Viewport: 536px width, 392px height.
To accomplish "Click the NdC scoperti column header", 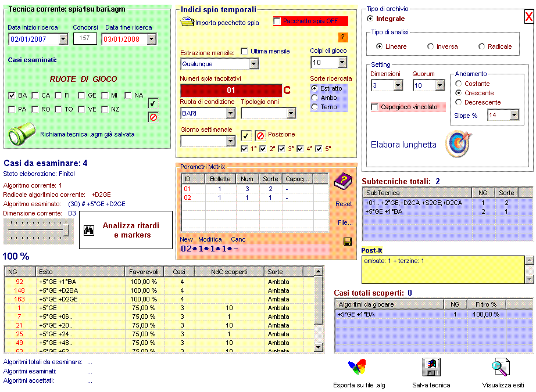I will (229, 272).
